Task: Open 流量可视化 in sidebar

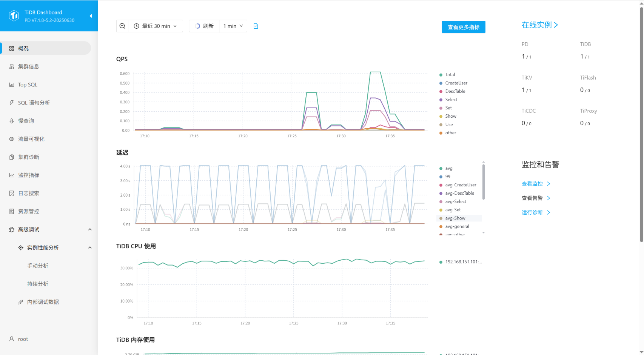Action: (x=31, y=139)
